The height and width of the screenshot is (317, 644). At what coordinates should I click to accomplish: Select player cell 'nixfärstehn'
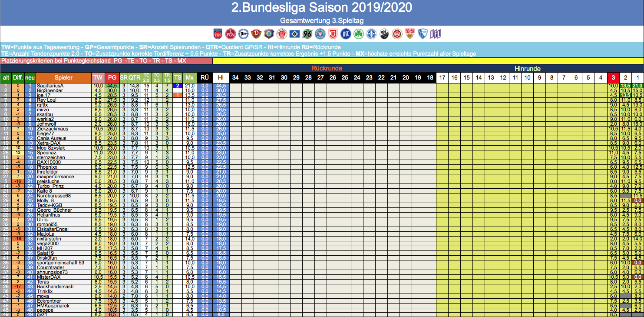pos(63,239)
